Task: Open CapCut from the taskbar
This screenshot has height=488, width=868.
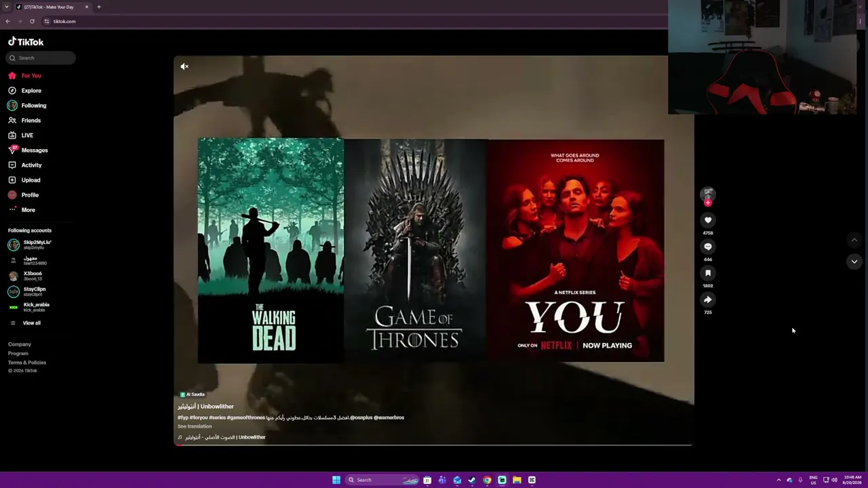Action: [532, 480]
